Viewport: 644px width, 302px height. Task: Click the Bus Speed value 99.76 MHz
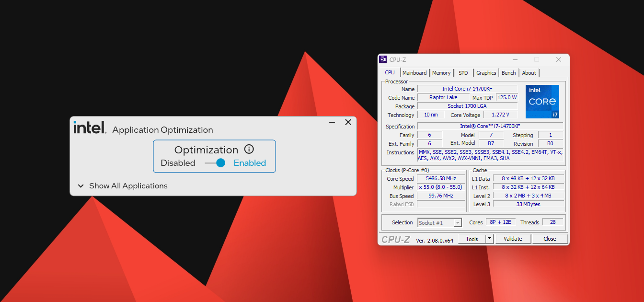(x=440, y=196)
